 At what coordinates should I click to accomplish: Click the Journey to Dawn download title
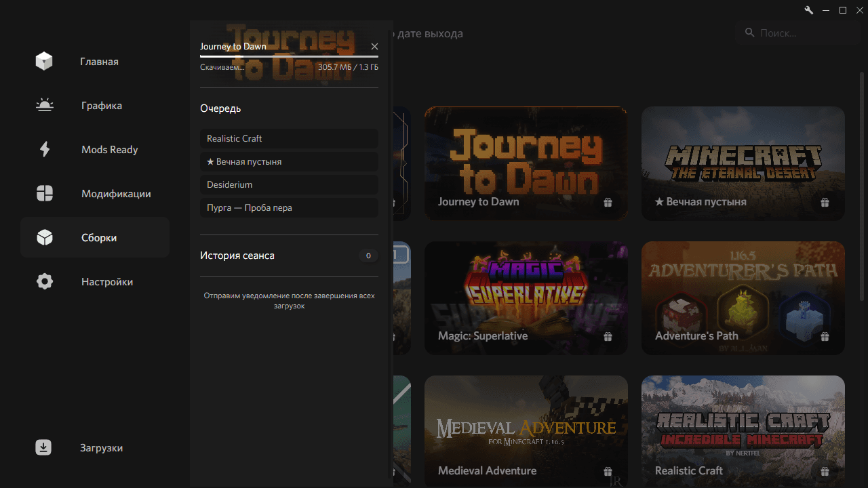click(x=233, y=46)
